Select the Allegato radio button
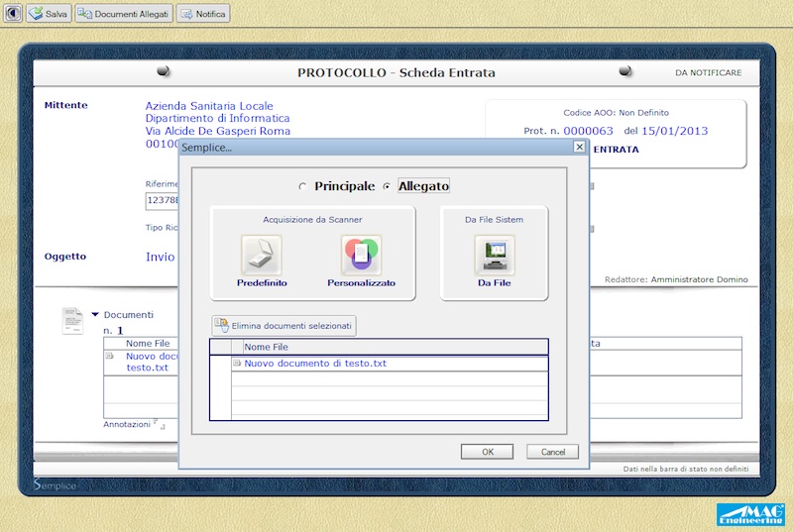This screenshot has width=793, height=532. [x=387, y=186]
